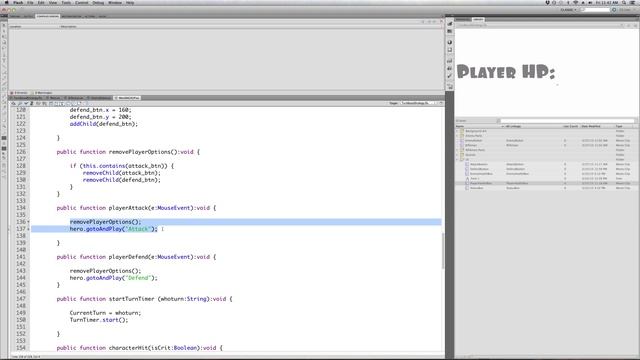This screenshot has height=360, width=640.
Task: Click the search field next to CLASSIC workspace
Action: click(x=595, y=10)
